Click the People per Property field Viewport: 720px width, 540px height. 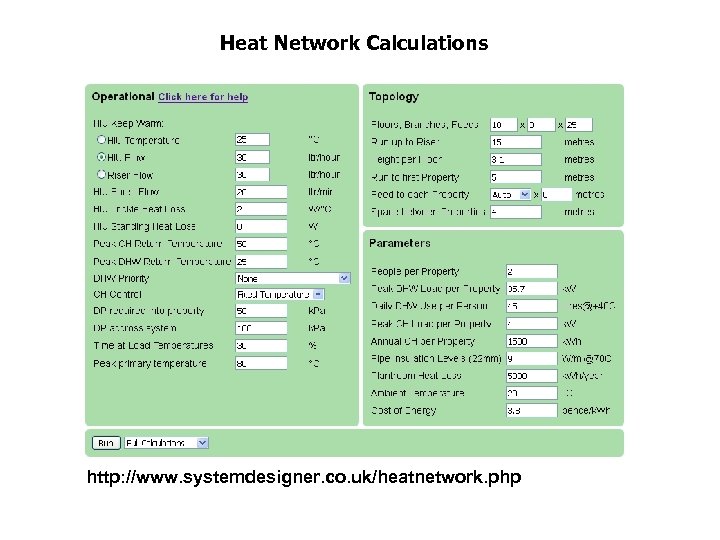pos(532,271)
